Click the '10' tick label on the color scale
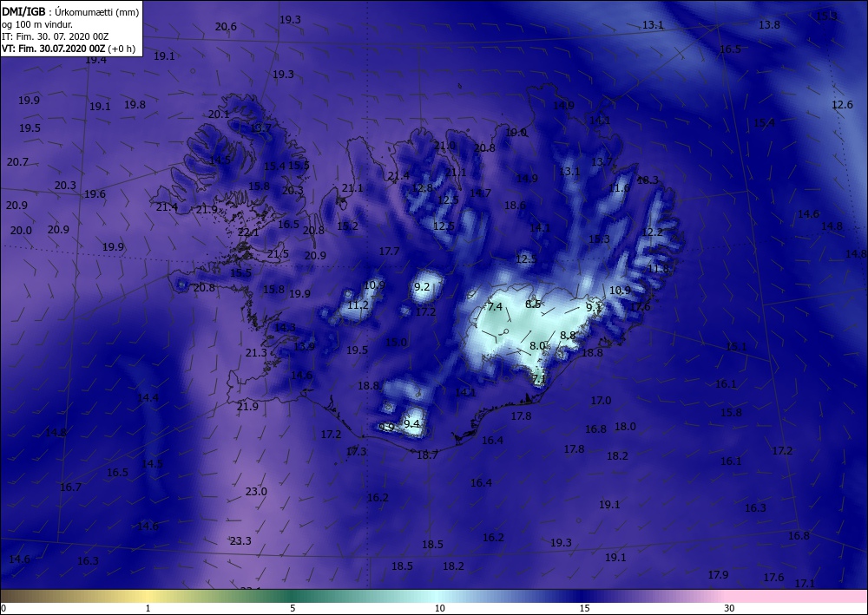This screenshot has height=615, width=868. (x=439, y=608)
